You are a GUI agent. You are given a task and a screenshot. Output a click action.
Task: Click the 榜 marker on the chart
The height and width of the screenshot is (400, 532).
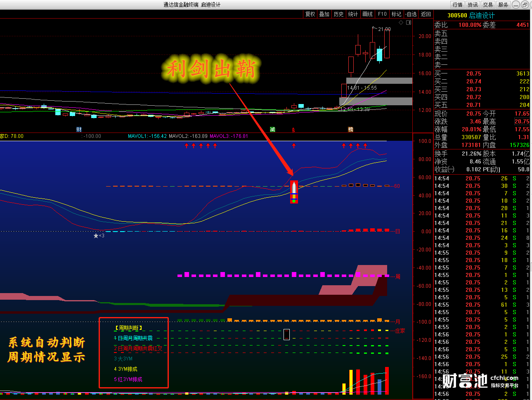350,130
